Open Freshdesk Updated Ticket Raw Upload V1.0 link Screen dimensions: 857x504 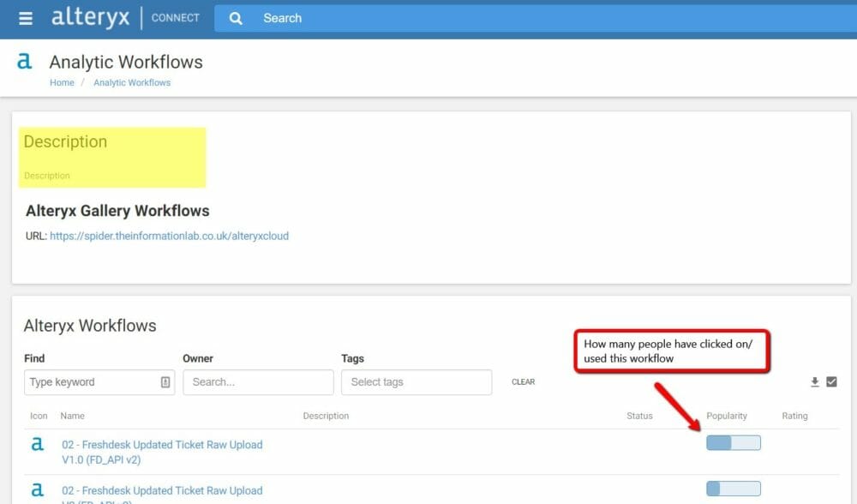[162, 452]
